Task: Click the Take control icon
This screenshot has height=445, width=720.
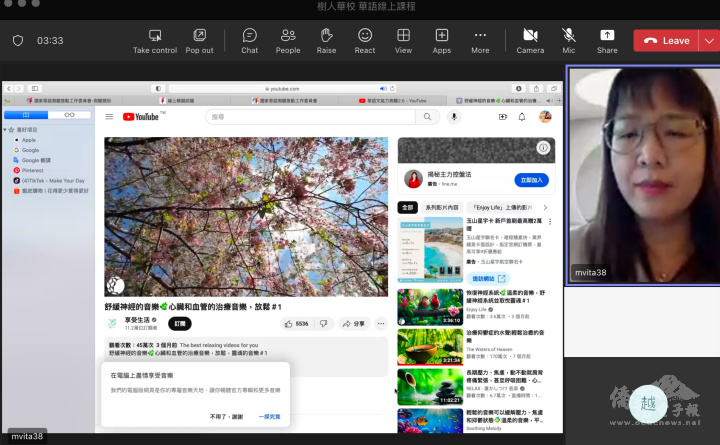Action: coord(155,35)
